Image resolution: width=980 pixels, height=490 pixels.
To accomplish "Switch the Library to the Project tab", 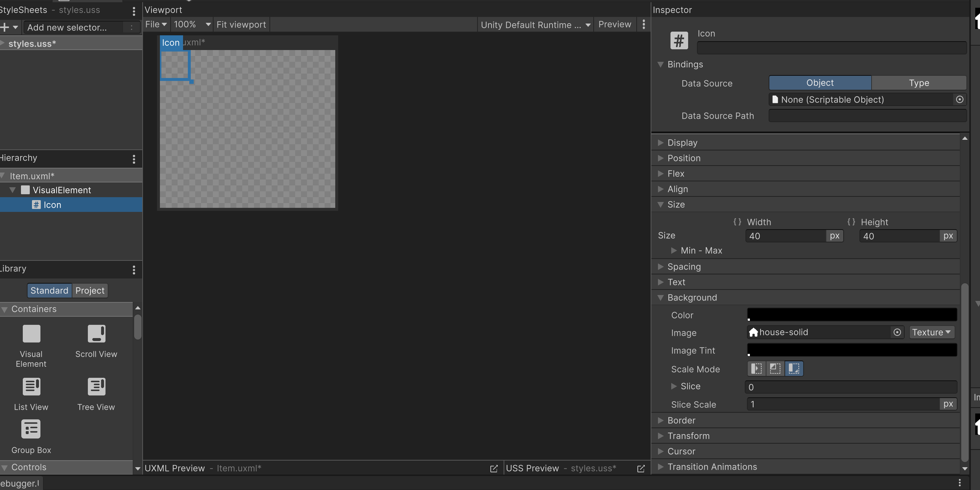I will coord(89,291).
